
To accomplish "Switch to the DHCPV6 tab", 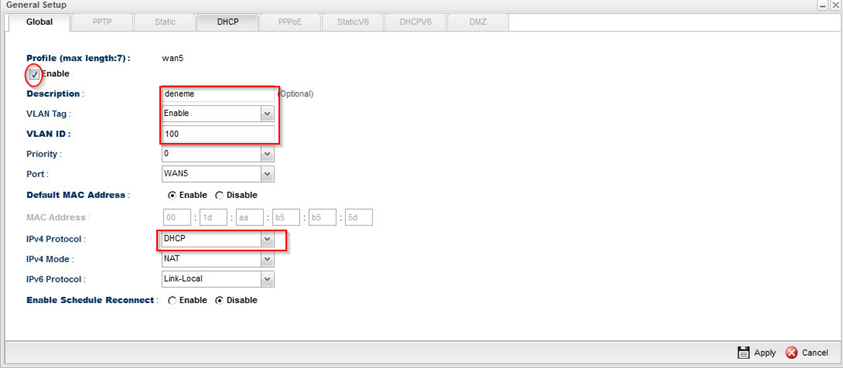I will (x=416, y=23).
